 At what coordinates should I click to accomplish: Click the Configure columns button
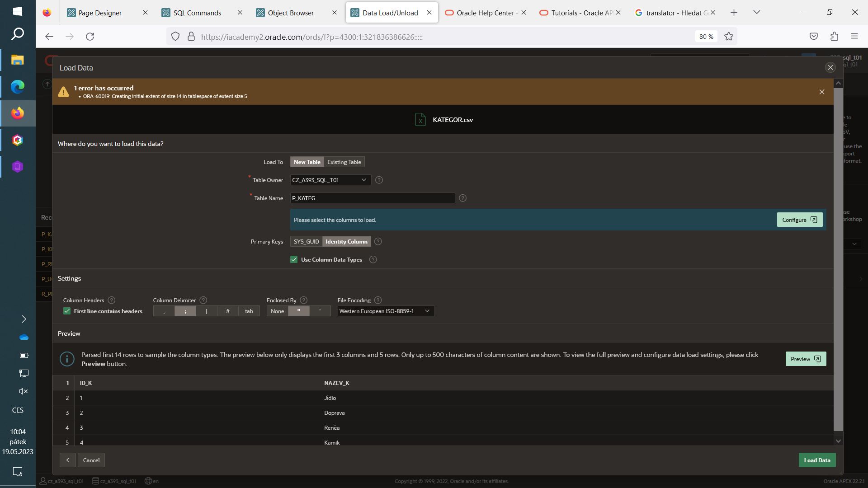pyautogui.click(x=799, y=220)
